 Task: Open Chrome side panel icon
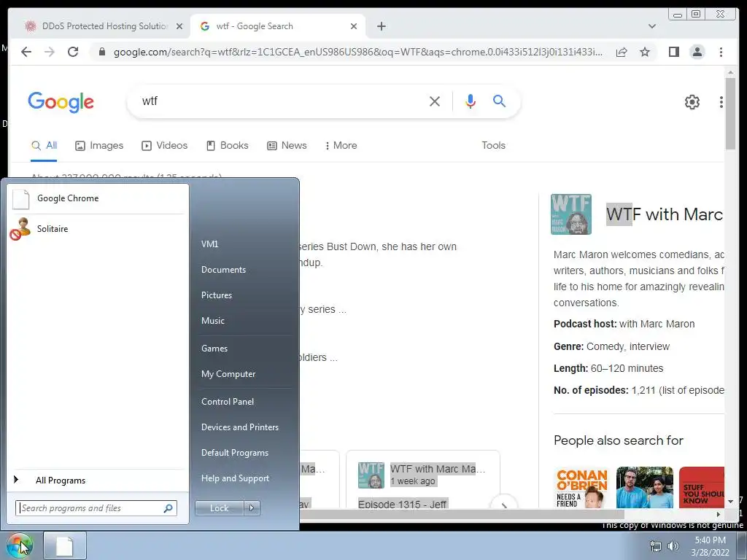click(673, 52)
